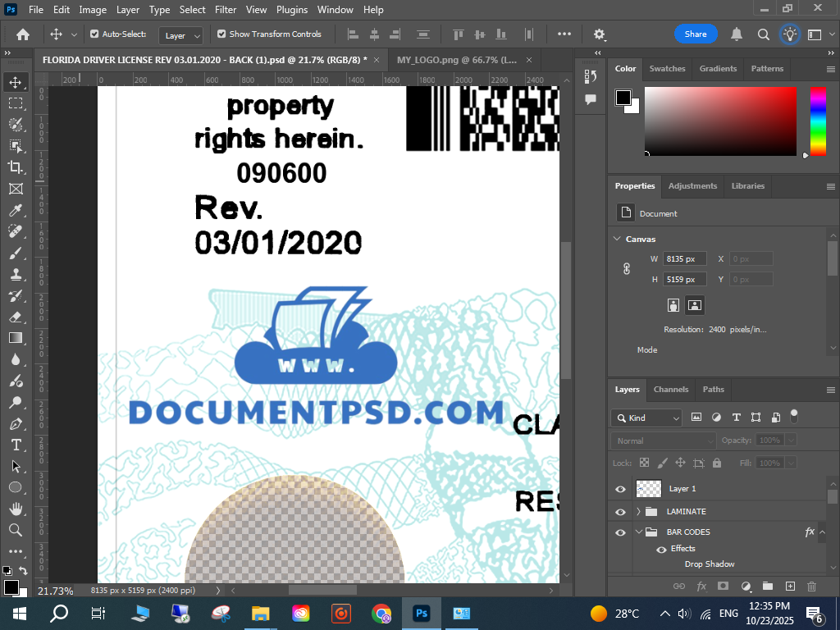Select the Hand tool

[16, 509]
